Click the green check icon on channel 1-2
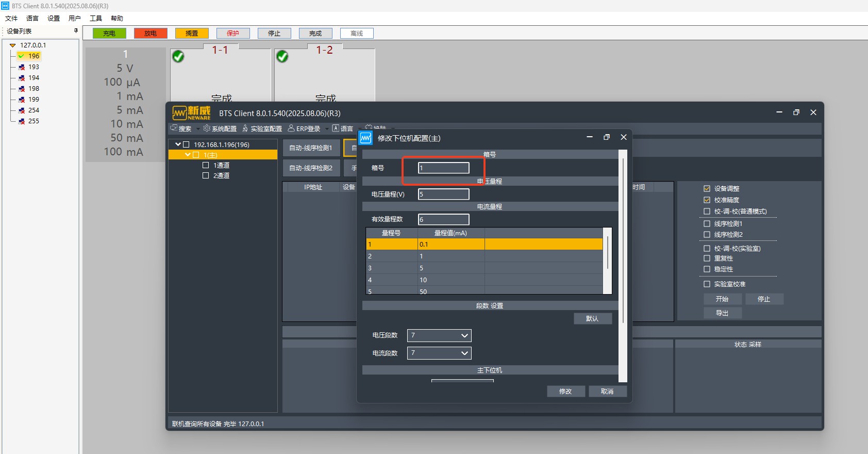Screen dimensions: 868x454 coord(282,56)
